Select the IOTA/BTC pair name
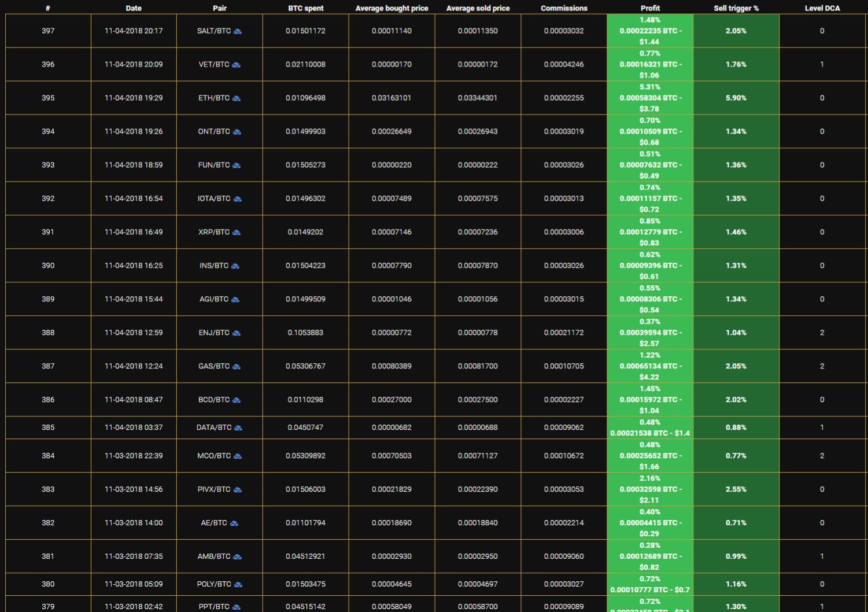The width and height of the screenshot is (868, 612). [x=214, y=198]
